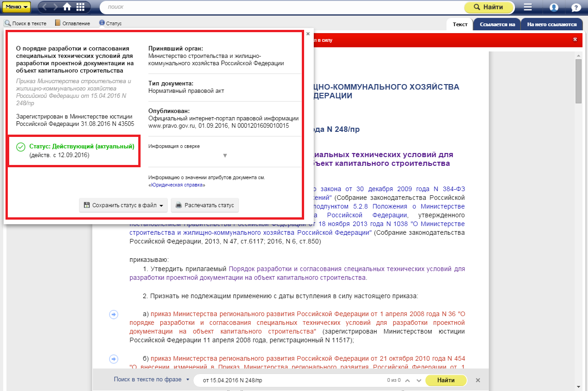Open help question mark icon
The width and height of the screenshot is (588, 391).
coord(576,7)
